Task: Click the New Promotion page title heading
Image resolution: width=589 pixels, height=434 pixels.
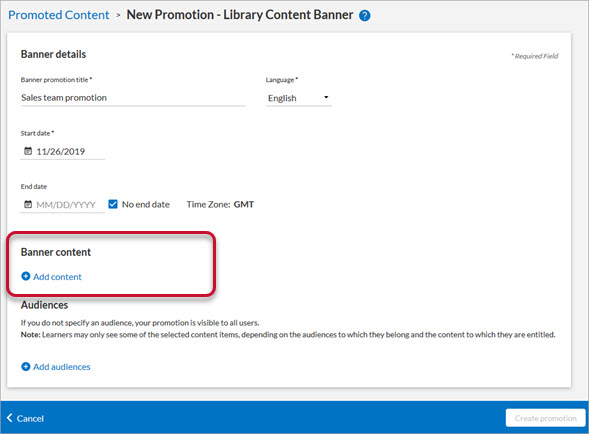Action: click(240, 15)
